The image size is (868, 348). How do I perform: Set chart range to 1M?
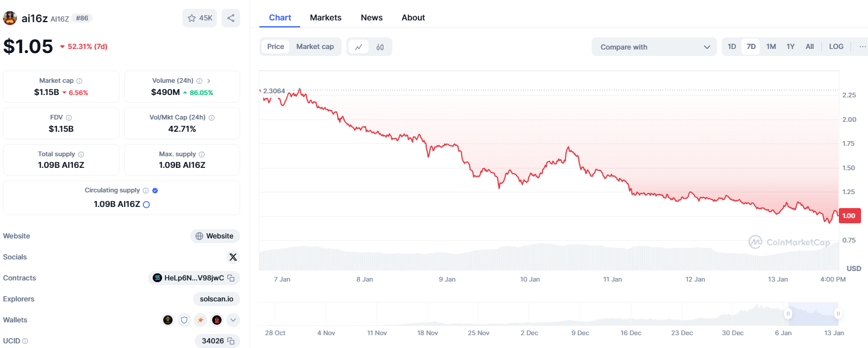click(x=771, y=47)
